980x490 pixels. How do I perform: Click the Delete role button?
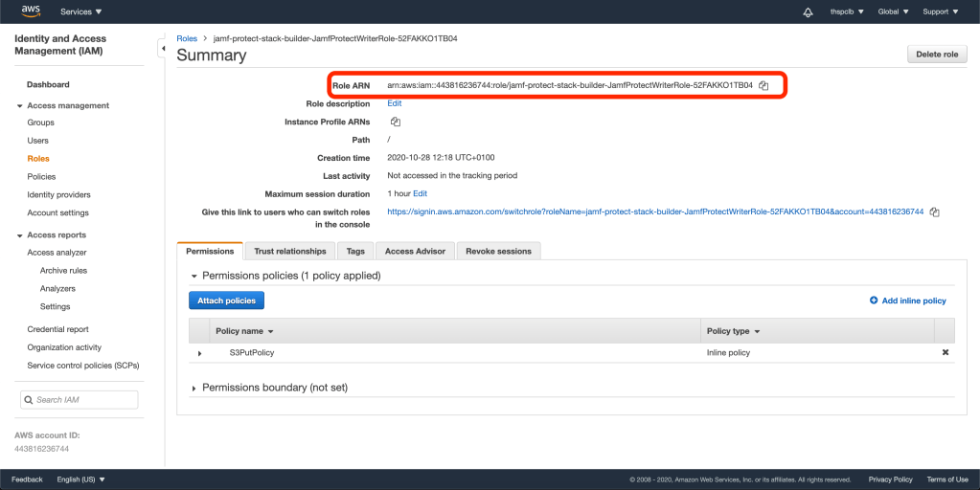[x=936, y=55]
